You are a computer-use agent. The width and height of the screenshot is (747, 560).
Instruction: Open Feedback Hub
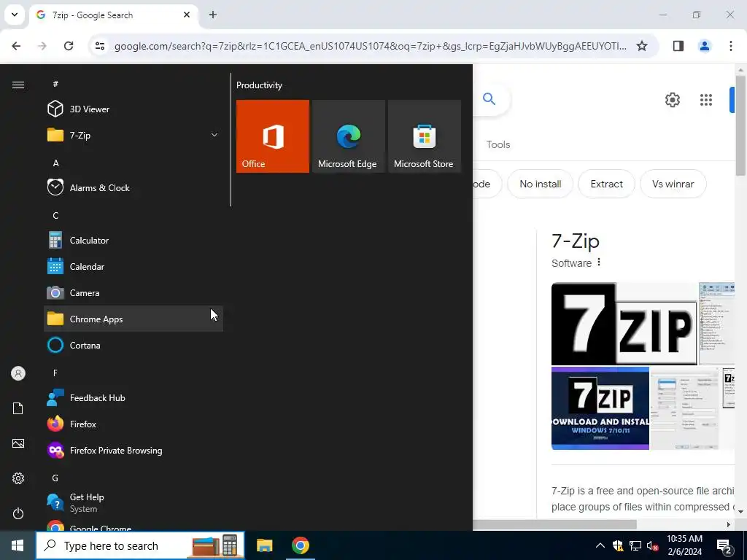click(133, 397)
